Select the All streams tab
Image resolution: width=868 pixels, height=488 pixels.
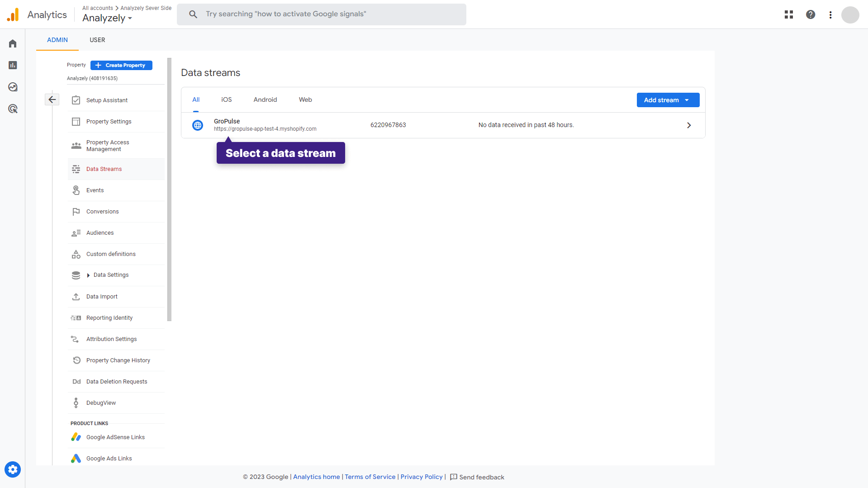click(x=196, y=99)
